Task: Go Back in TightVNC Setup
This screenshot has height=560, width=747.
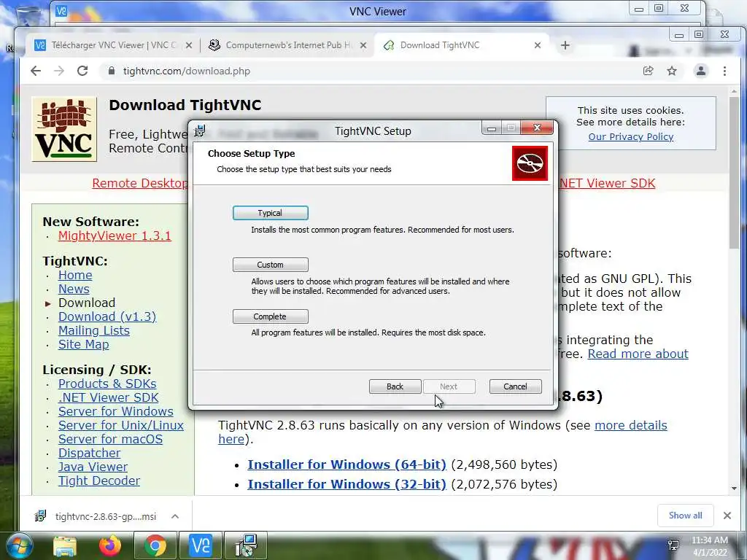Action: click(x=395, y=386)
